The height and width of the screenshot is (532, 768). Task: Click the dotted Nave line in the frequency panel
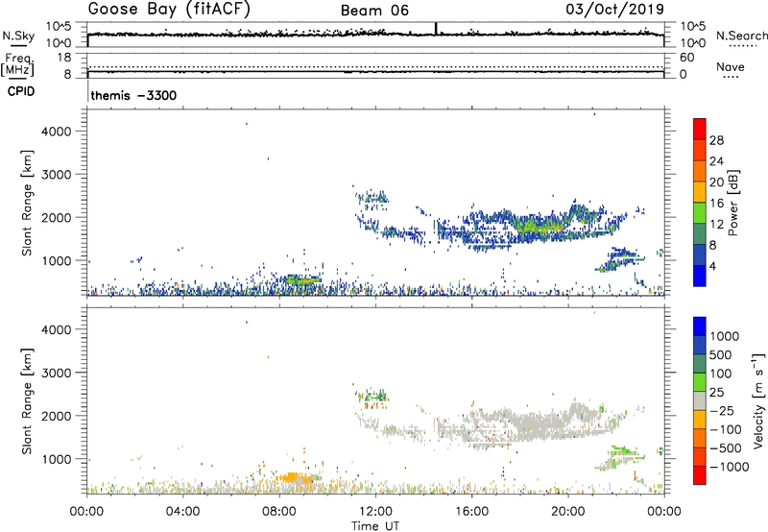(375, 66)
